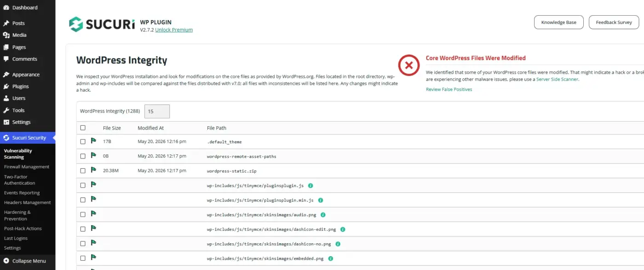
Task: Click the Users person icon
Action: point(6,98)
